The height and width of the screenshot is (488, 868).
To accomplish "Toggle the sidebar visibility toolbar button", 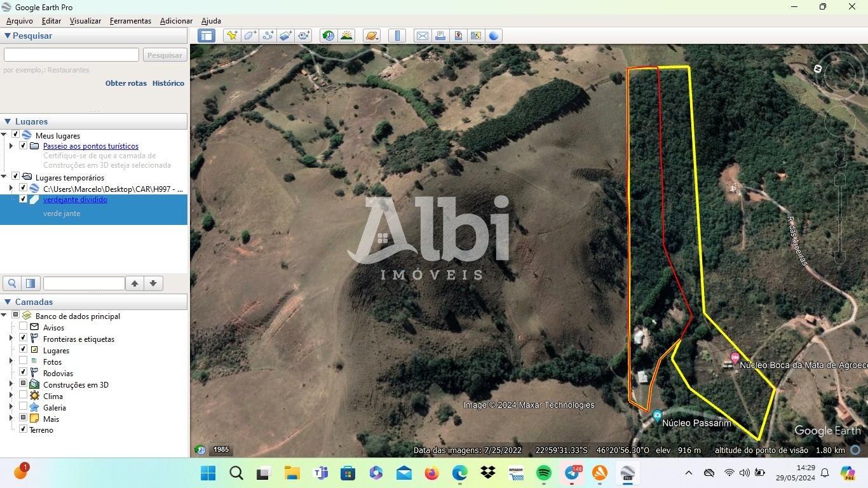I will point(206,36).
